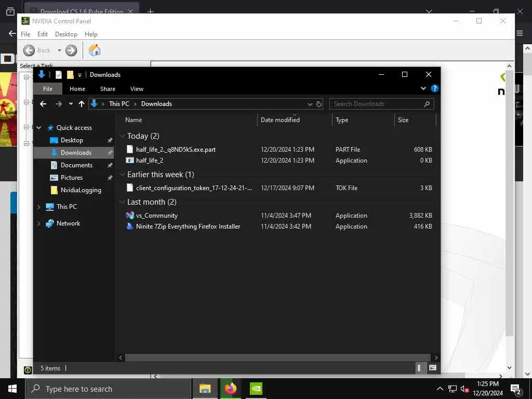532x399 pixels.
Task: Go forward in File Explorer navigation
Action: click(x=58, y=104)
